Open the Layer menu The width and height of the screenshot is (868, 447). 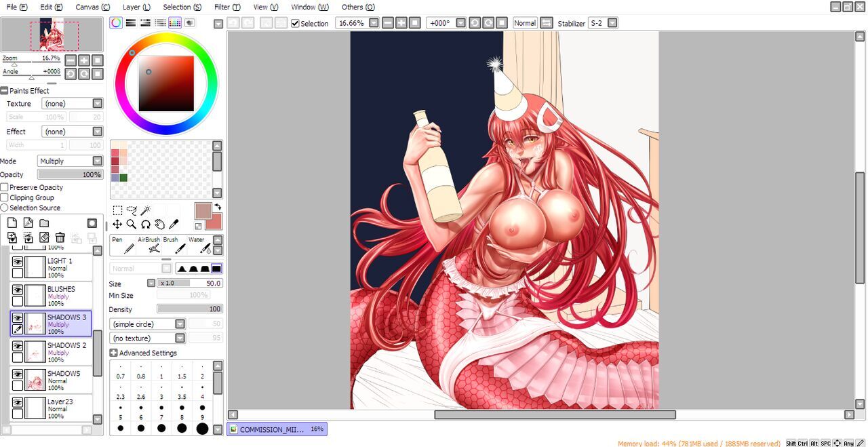(x=136, y=7)
